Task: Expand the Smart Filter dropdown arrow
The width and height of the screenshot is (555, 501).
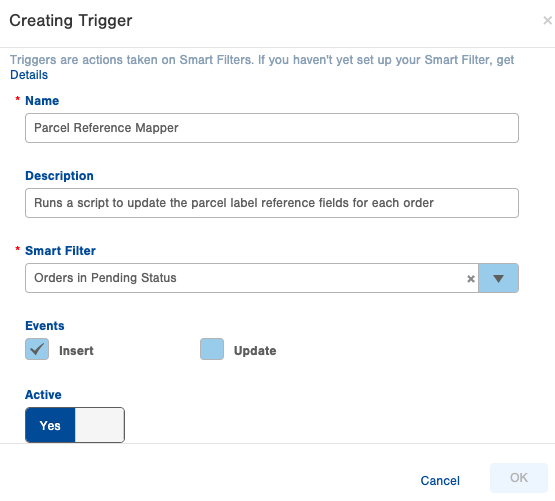Action: (498, 278)
